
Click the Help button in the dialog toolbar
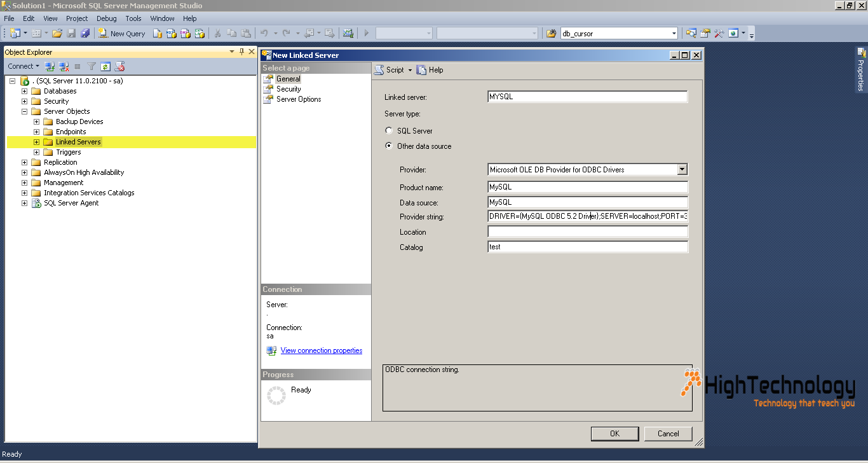tap(430, 70)
